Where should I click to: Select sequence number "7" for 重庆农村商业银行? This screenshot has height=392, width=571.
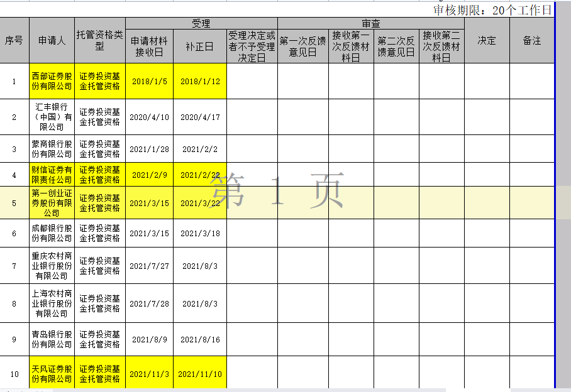14,266
